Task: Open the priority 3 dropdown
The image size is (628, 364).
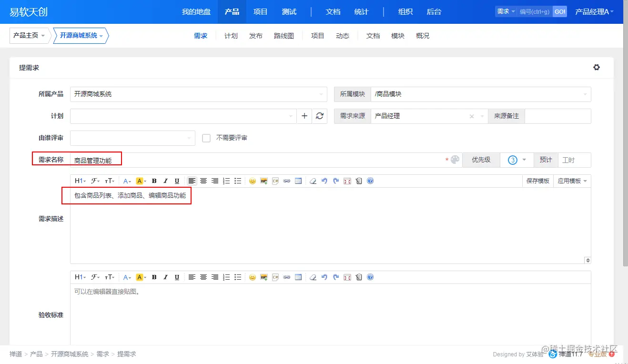Action: 517,160
